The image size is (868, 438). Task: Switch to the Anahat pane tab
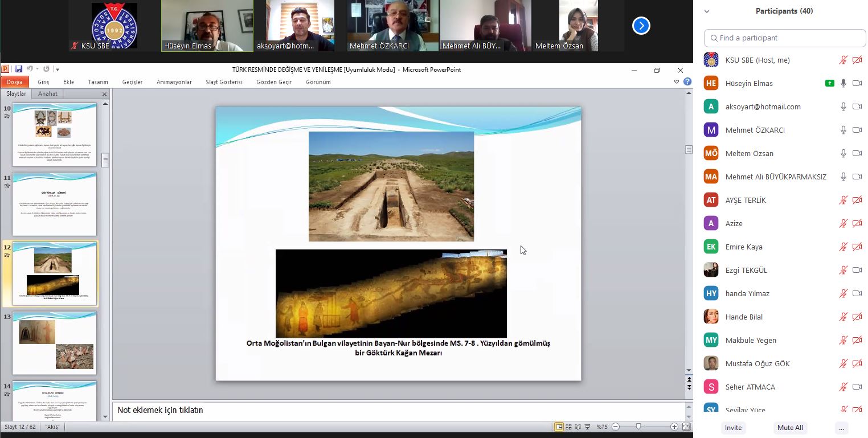point(48,94)
